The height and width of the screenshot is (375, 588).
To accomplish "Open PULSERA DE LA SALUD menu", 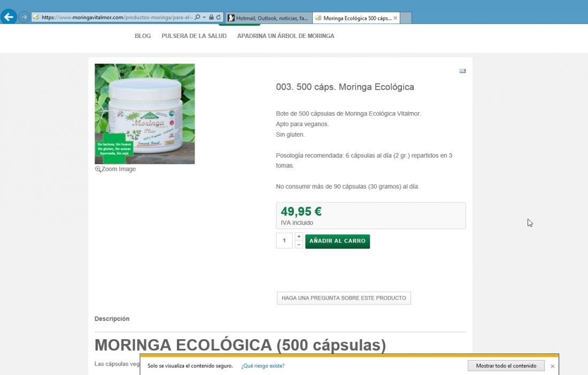I will pos(194,36).
